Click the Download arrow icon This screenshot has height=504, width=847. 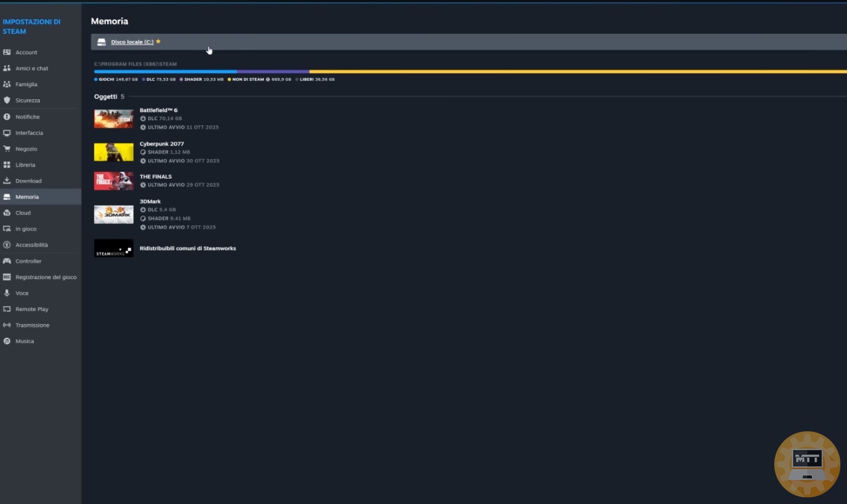(x=7, y=181)
